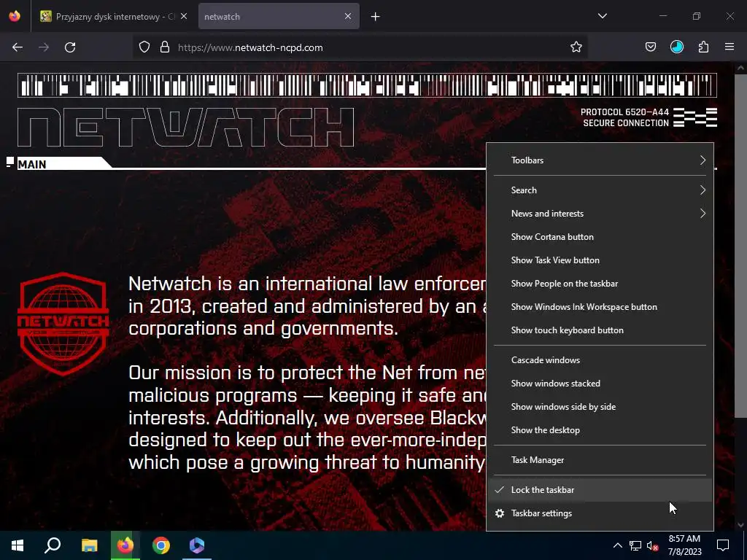Select Firefox in the taskbar

coord(125,545)
